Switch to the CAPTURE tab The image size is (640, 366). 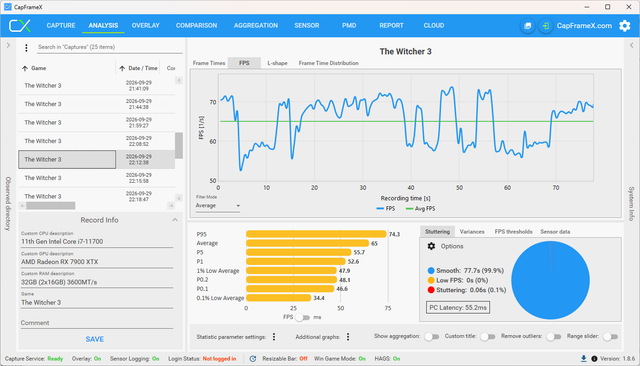(61, 26)
